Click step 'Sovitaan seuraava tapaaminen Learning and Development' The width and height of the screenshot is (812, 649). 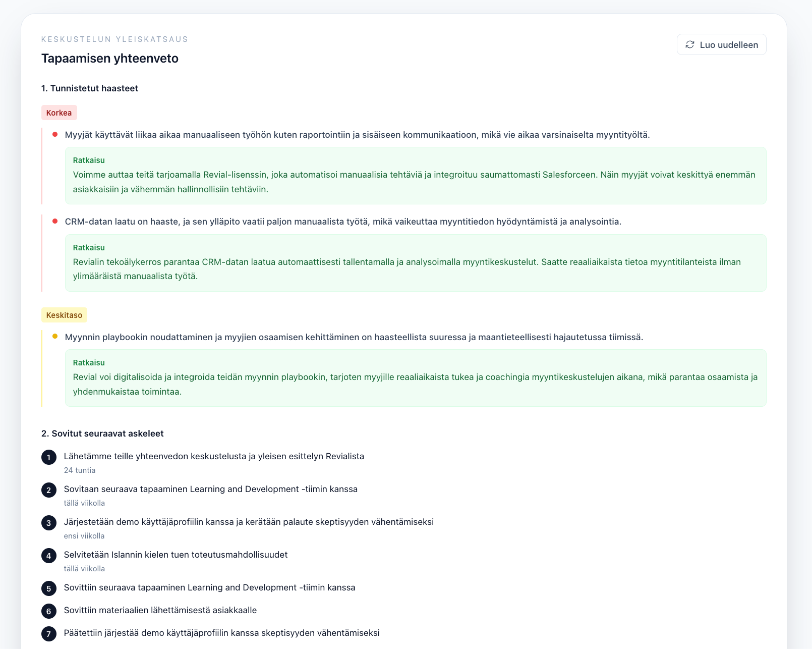point(211,489)
